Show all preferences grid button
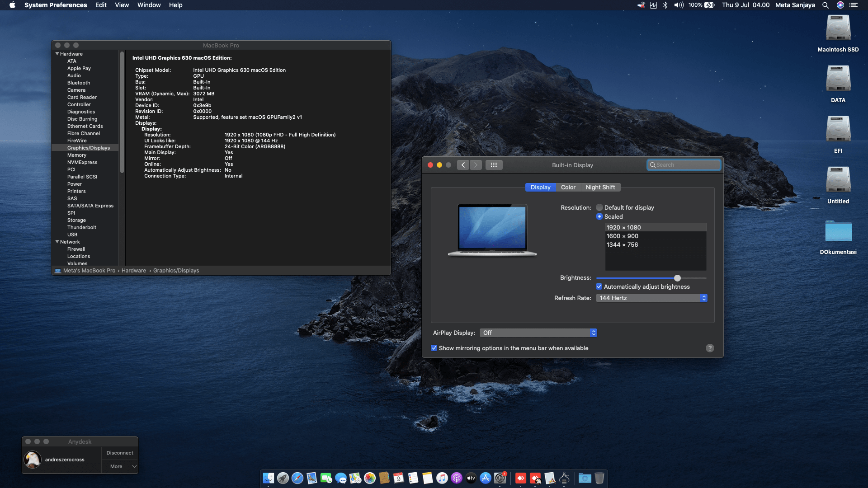 494,165
